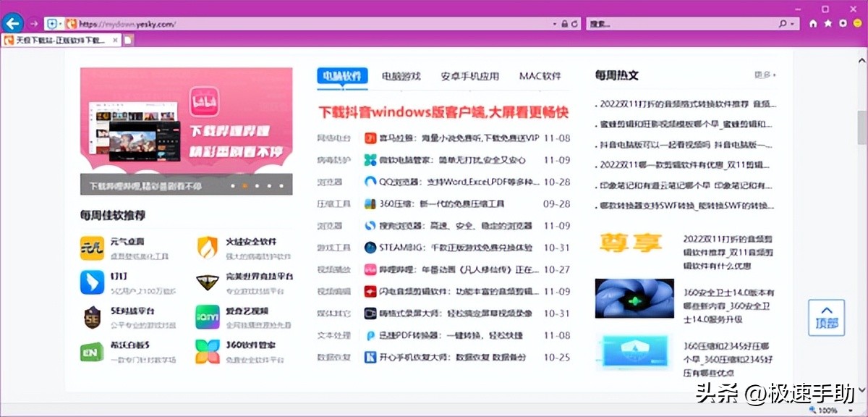Click the 爱奇艺视频 app icon
This screenshot has height=417, width=868.
[207, 317]
